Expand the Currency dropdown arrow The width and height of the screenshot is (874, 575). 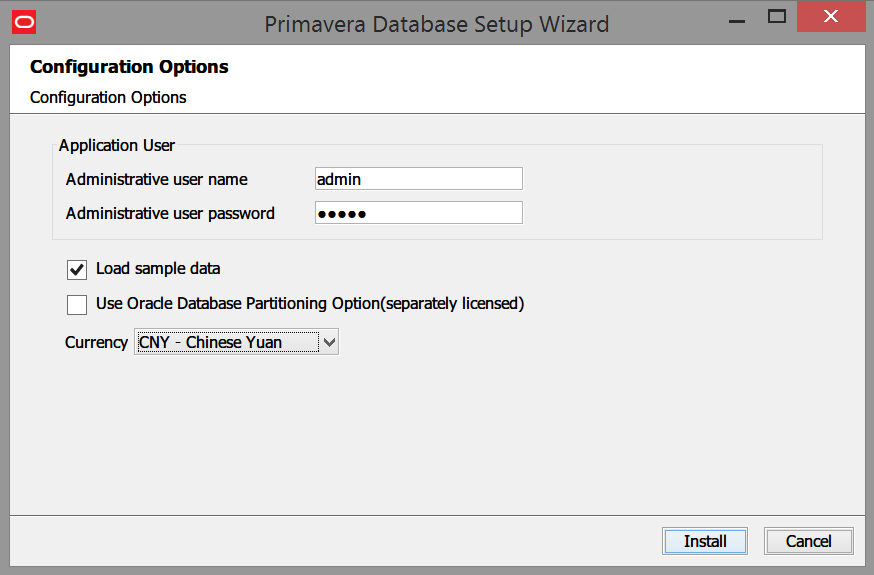click(x=329, y=342)
